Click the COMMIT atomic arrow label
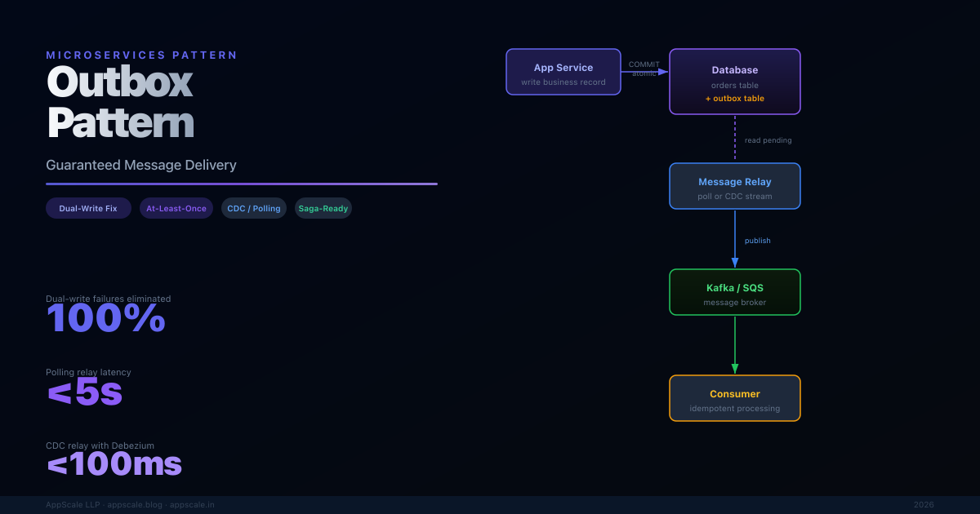 tap(644, 69)
